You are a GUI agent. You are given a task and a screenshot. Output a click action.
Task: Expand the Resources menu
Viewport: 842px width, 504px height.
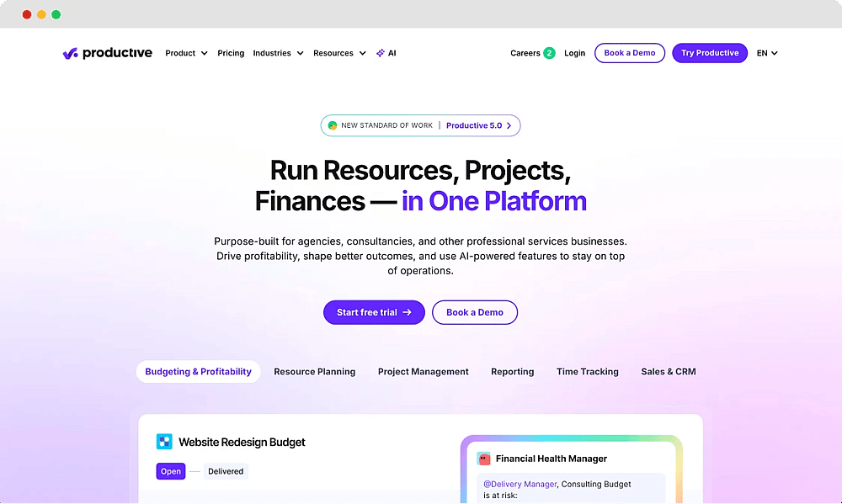tap(339, 53)
